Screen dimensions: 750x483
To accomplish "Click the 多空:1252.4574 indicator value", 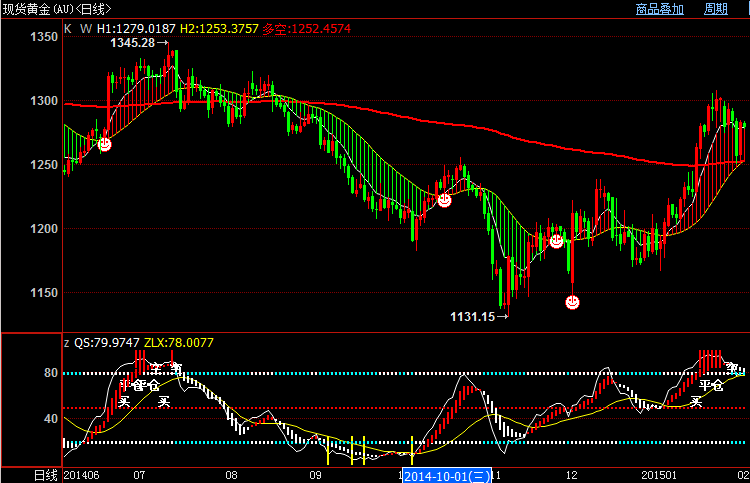I will [307, 29].
